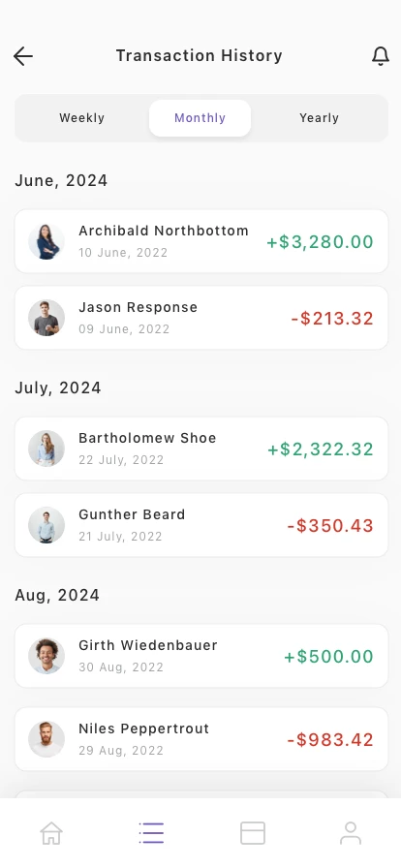Open the -$350.43 Gunther Beard amount
The height and width of the screenshot is (868, 401).
tap(330, 525)
